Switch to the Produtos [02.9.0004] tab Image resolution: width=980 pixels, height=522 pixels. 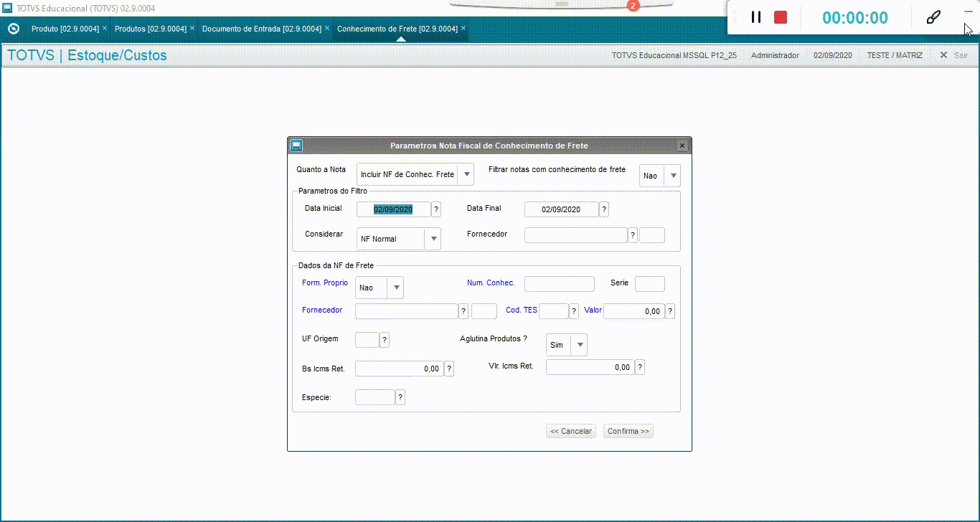[x=150, y=29]
